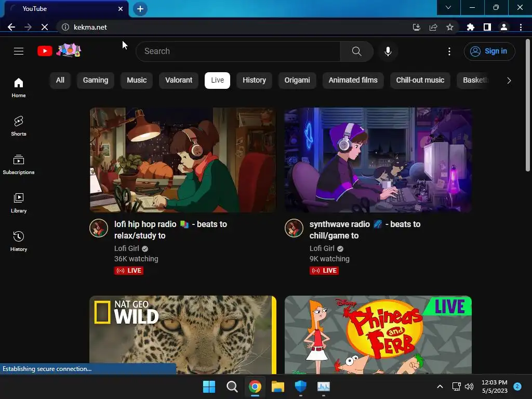
Task: Open Chrome profile icon
Action: click(504, 27)
